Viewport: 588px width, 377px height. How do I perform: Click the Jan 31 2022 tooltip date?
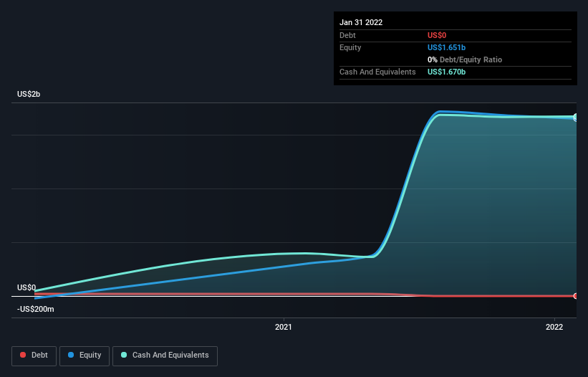361,22
